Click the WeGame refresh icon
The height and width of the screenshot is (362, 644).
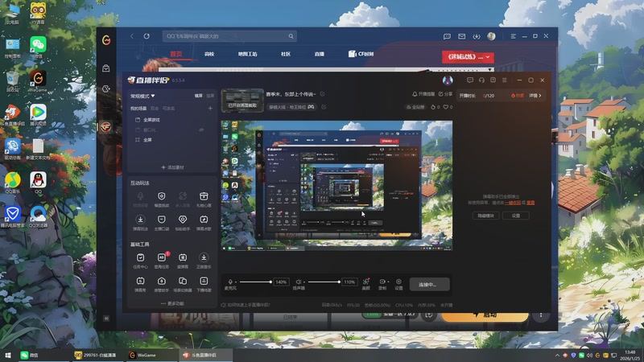coord(147,36)
